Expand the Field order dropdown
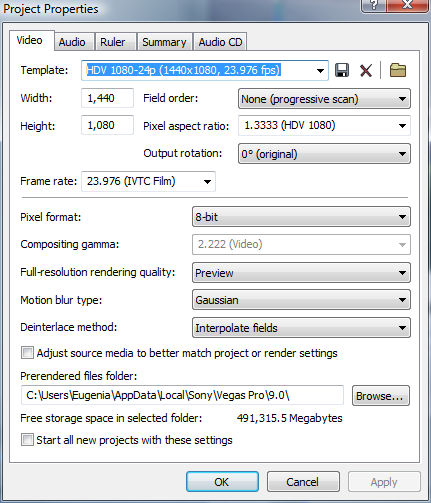Screen dimensions: 431x503 click(x=324, y=99)
